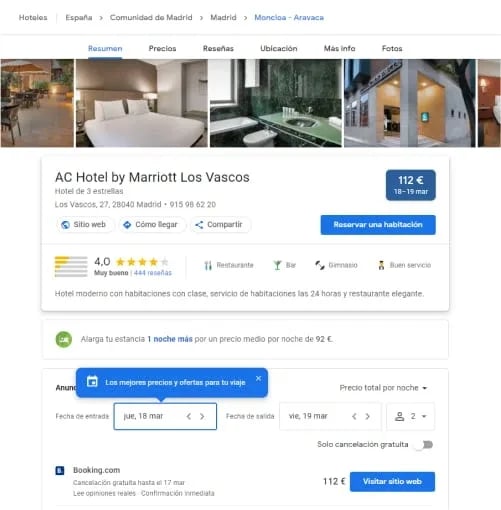Click the 4,0 star rating stars
The width and height of the screenshot is (501, 510).
tap(142, 262)
